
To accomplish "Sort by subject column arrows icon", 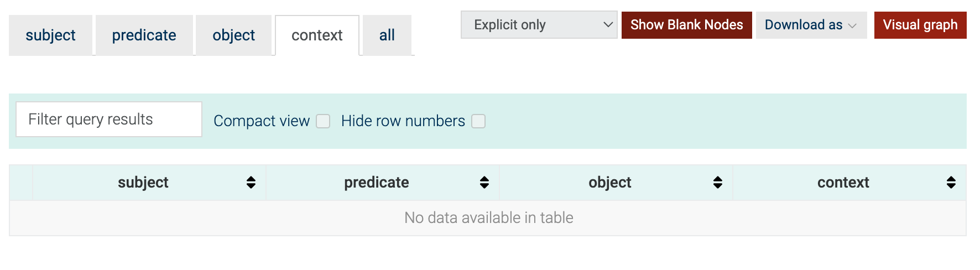I will (251, 183).
